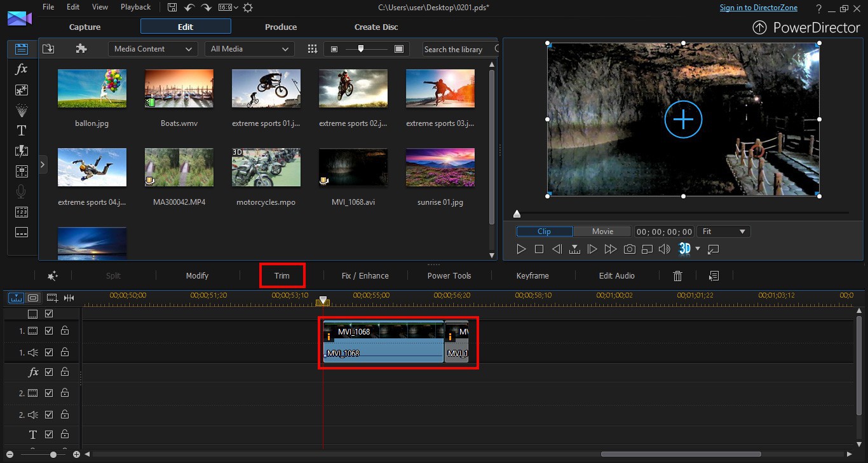Click add tracks icon in timeline
This screenshot has height=463, width=868.
point(52,297)
